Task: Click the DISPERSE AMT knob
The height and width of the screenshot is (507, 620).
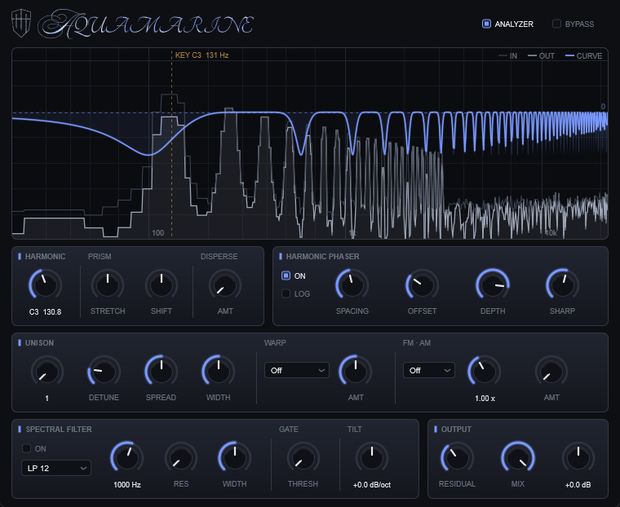Action: pyautogui.click(x=225, y=285)
